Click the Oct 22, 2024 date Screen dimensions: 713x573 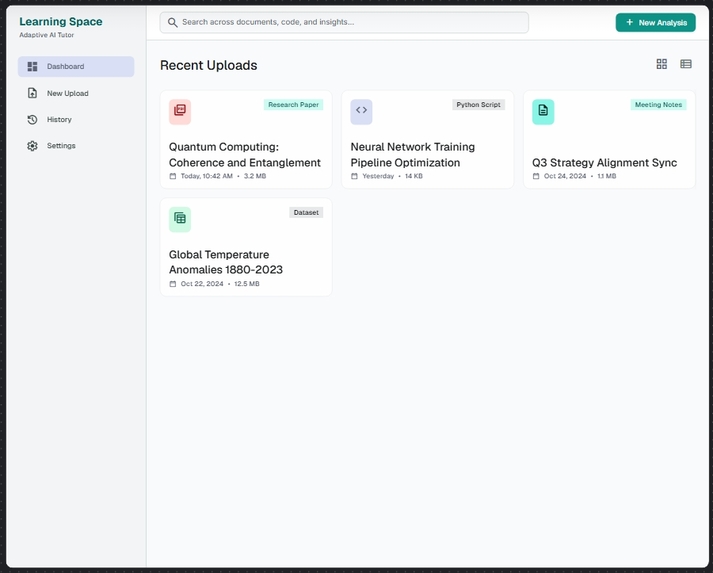[202, 284]
